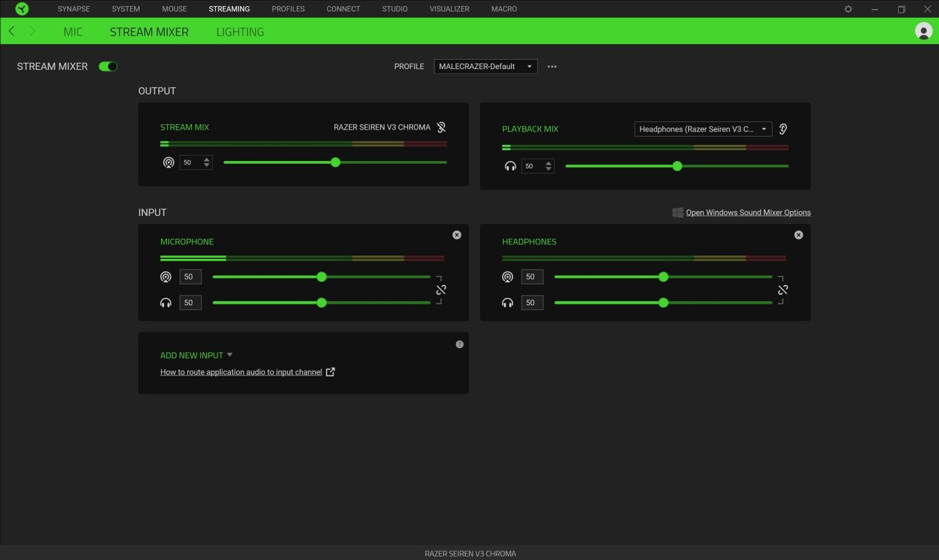This screenshot has width=939, height=560.
Task: Link Headphones stream and playback volumes
Action: (783, 290)
